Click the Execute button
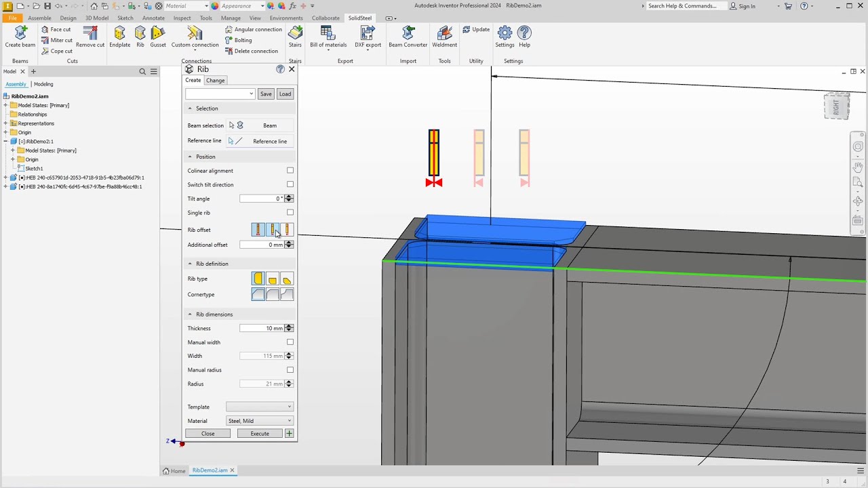This screenshot has height=488, width=868. (260, 434)
